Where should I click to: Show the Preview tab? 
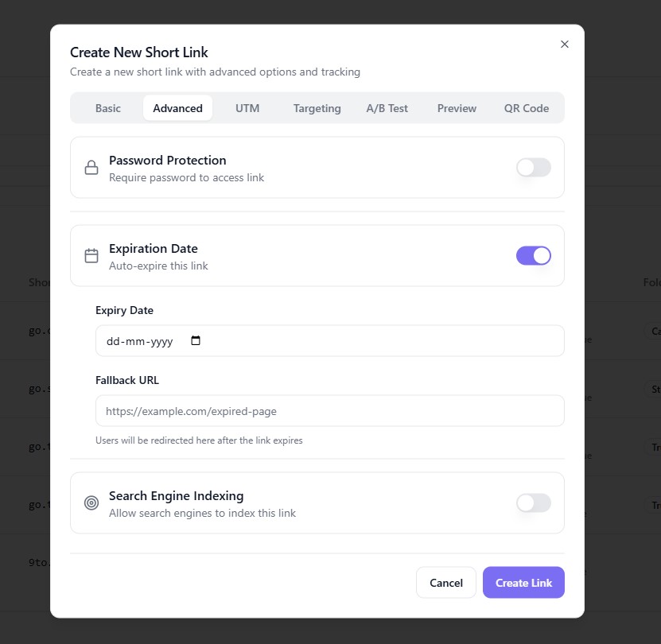[457, 108]
